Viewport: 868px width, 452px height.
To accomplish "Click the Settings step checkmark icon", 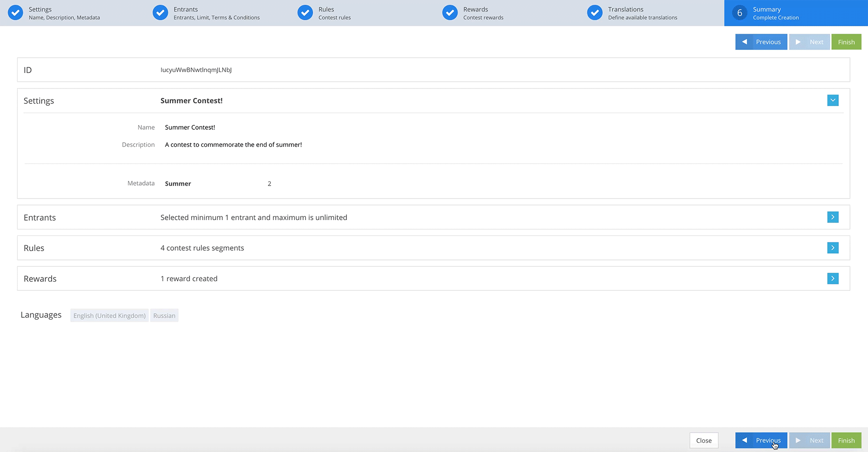I will (16, 13).
